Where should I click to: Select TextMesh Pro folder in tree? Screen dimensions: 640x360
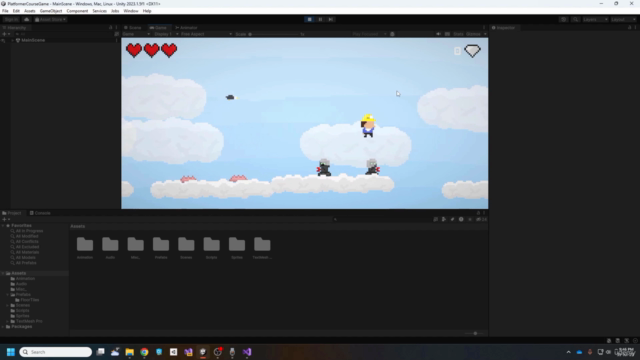[29, 321]
